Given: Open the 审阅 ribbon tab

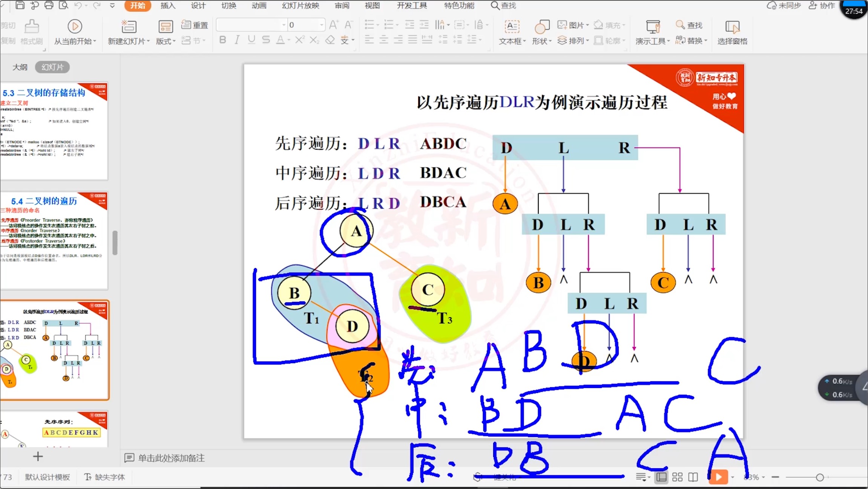Looking at the screenshot, I should pyautogui.click(x=342, y=5).
